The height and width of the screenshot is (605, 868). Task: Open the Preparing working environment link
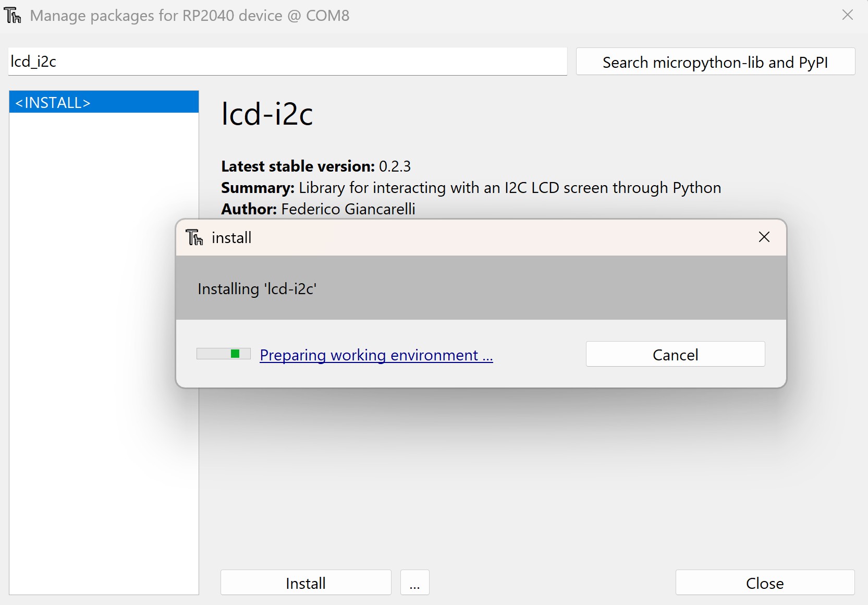click(376, 355)
